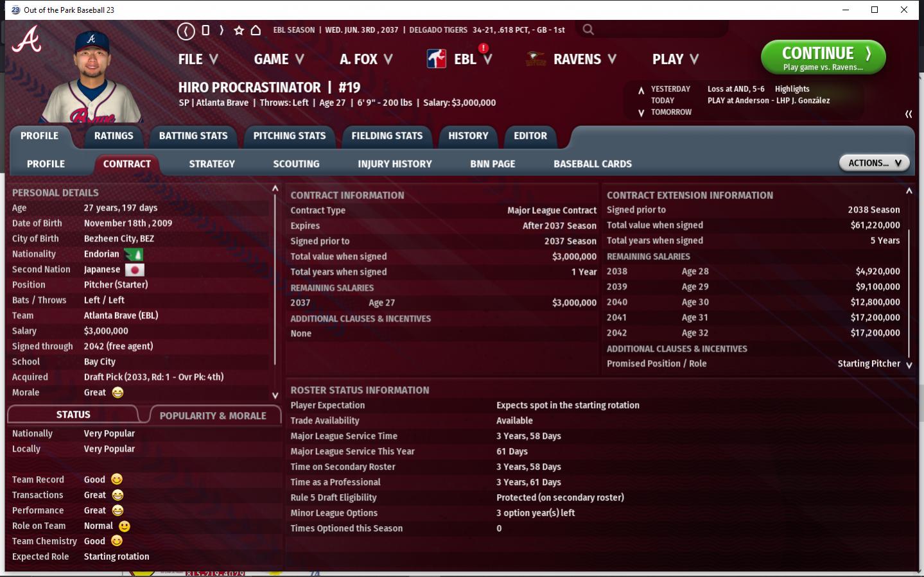Click the star bookmark icon
Viewport: 924px width, 577px height.
[x=239, y=30]
